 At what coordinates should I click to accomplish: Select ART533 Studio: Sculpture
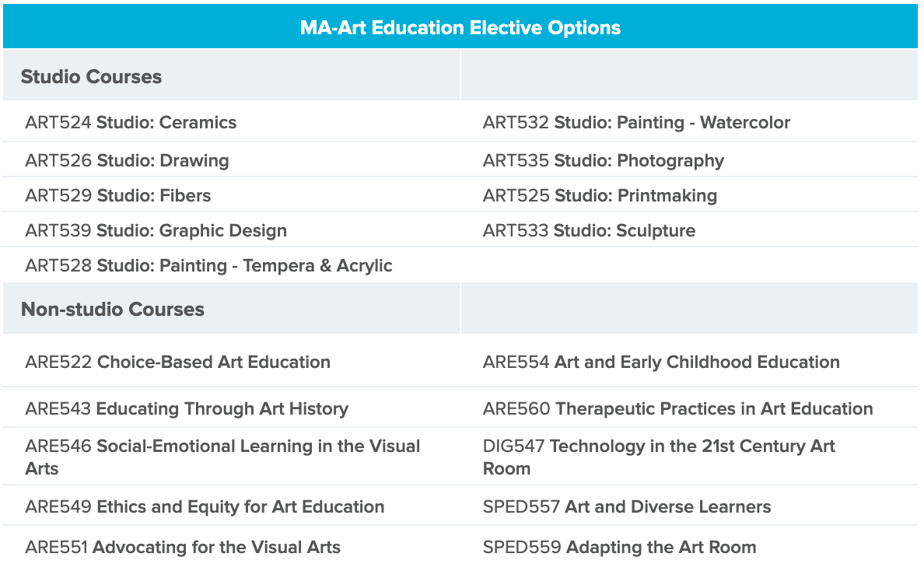590,230
